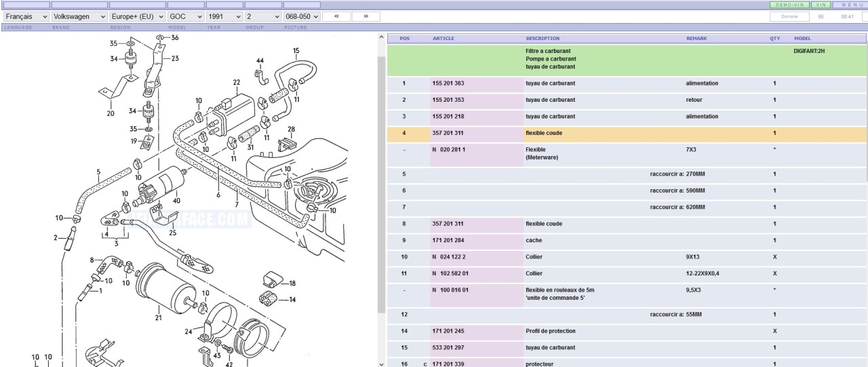The height and width of the screenshot is (367, 868).
Task: Click the Donate button
Action: 789,16
